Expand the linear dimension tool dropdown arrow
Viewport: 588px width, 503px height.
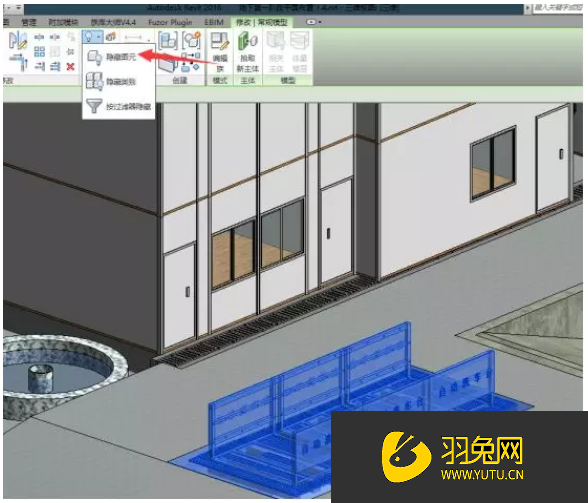point(149,40)
